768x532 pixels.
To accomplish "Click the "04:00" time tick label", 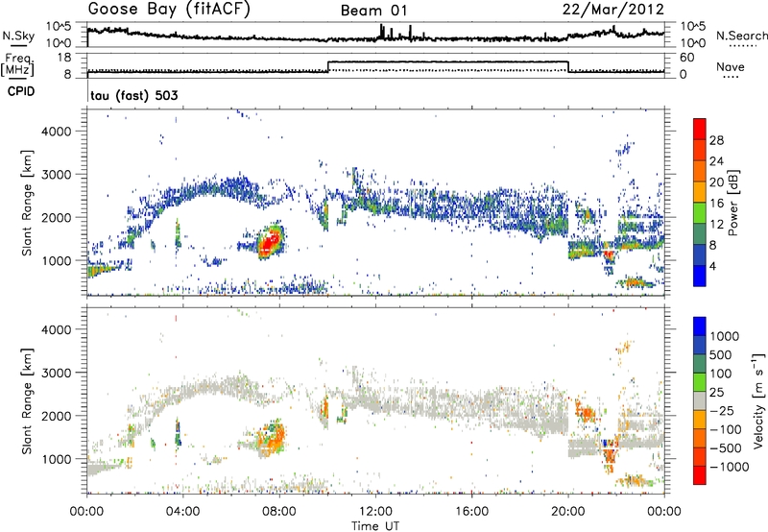I will tap(182, 512).
